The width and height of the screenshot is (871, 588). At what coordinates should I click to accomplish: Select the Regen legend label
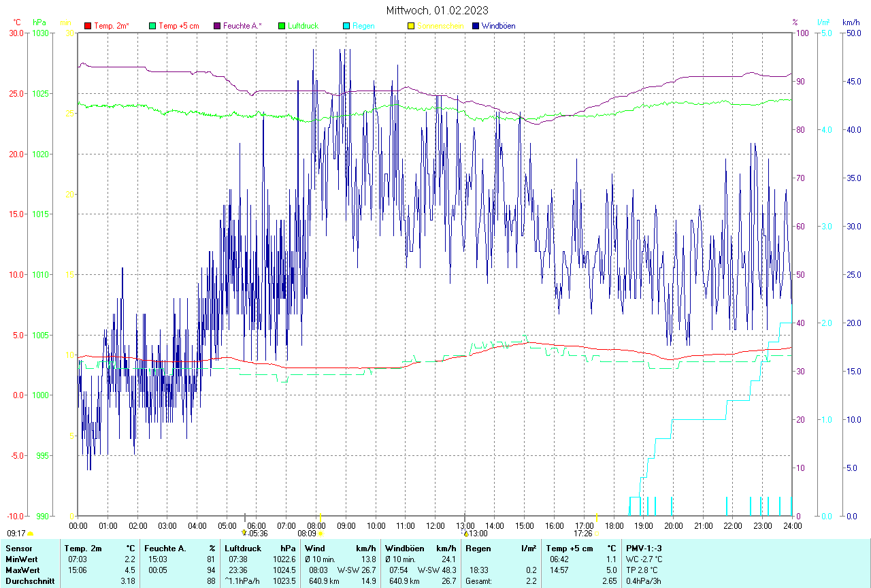(363, 26)
